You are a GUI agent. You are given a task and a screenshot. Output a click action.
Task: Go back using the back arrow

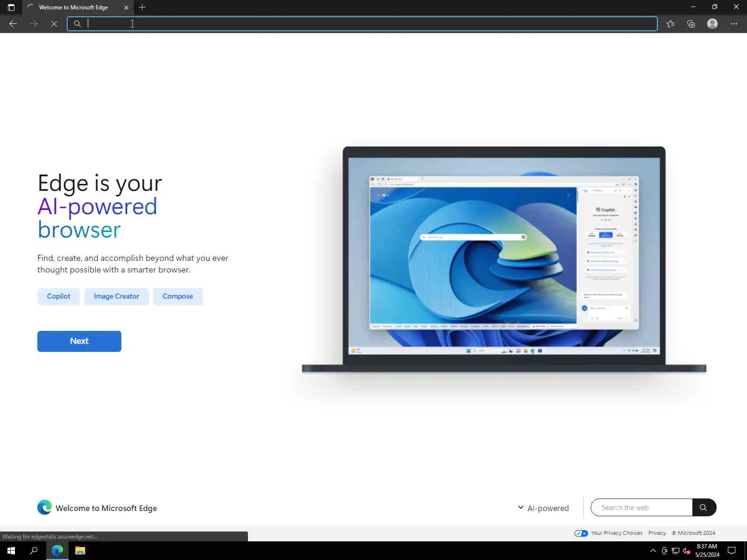(13, 24)
